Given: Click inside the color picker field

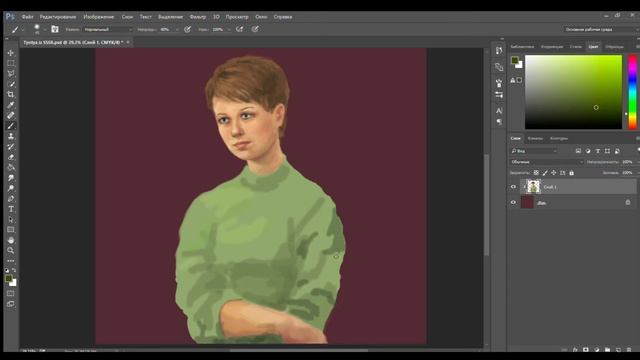Looking at the screenshot, I should click(x=573, y=92).
